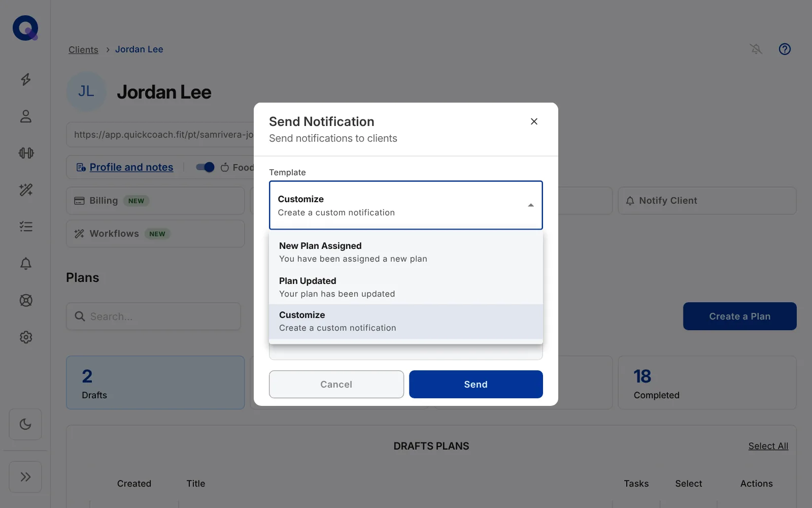This screenshot has width=812, height=508.
Task: Click Jordan Lee breadcrumb
Action: click(139, 49)
